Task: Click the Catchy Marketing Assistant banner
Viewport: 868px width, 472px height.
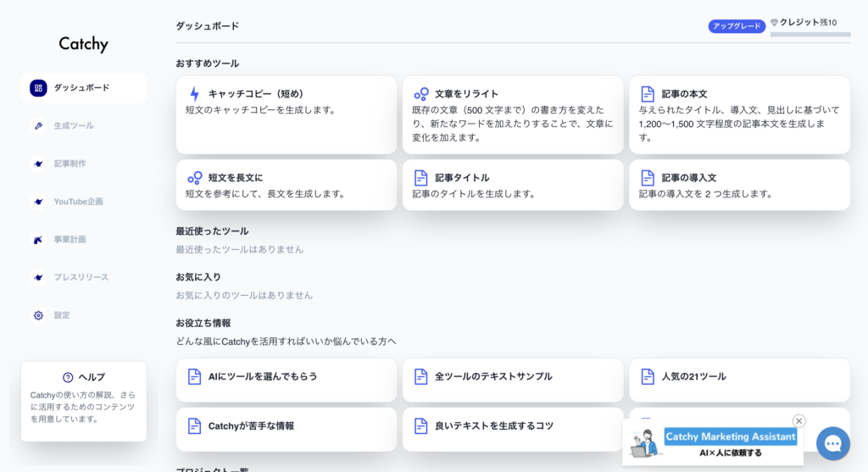Action: pyautogui.click(x=713, y=442)
